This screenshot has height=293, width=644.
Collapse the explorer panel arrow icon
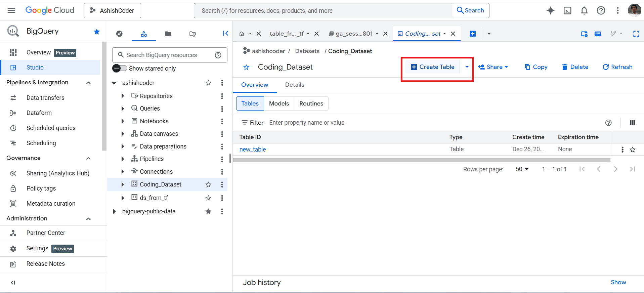tap(225, 33)
